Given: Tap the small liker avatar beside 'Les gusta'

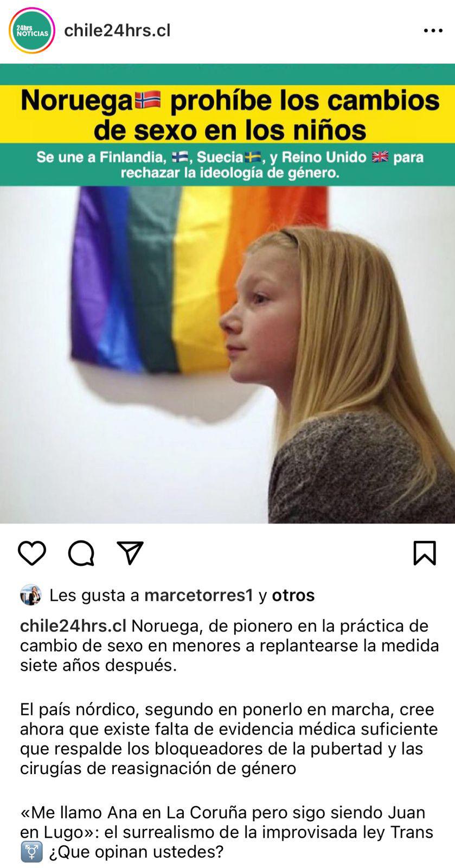Looking at the screenshot, I should pyautogui.click(x=31, y=595).
